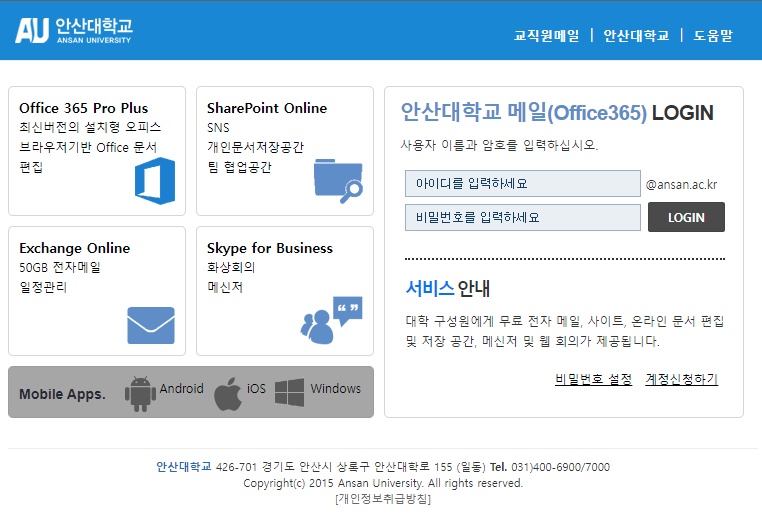Click the Android label in Mobile Apps
This screenshot has width=762, height=514.
pyautogui.click(x=181, y=389)
